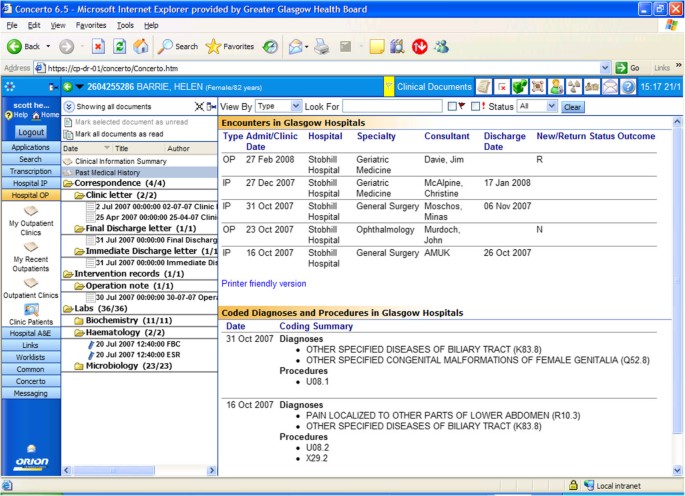The height and width of the screenshot is (496, 685).
Task: Open the Favorites menu
Action: [x=91, y=25]
